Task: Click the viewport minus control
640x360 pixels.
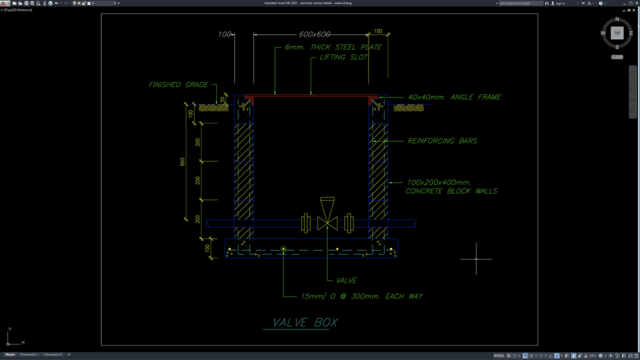Action: point(2,10)
